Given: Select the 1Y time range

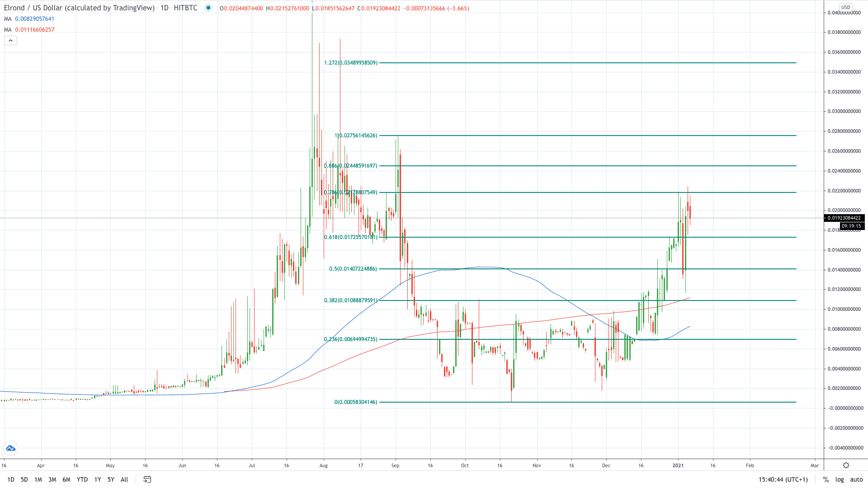Looking at the screenshot, I should click(x=98, y=479).
